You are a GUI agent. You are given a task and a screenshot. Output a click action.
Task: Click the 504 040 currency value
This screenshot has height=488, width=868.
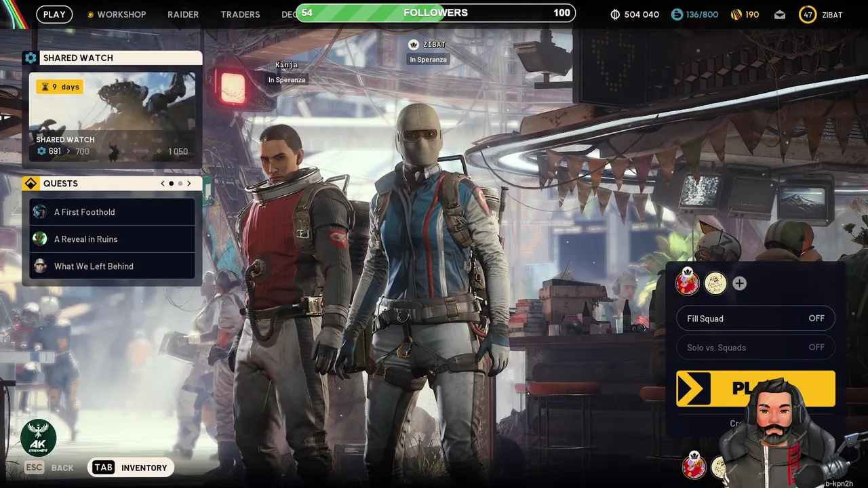pyautogui.click(x=642, y=14)
